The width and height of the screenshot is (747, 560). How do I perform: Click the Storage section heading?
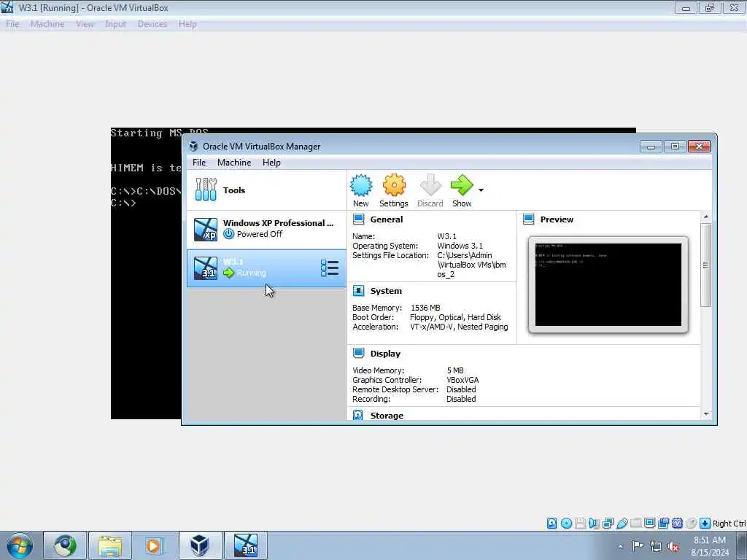tap(387, 415)
